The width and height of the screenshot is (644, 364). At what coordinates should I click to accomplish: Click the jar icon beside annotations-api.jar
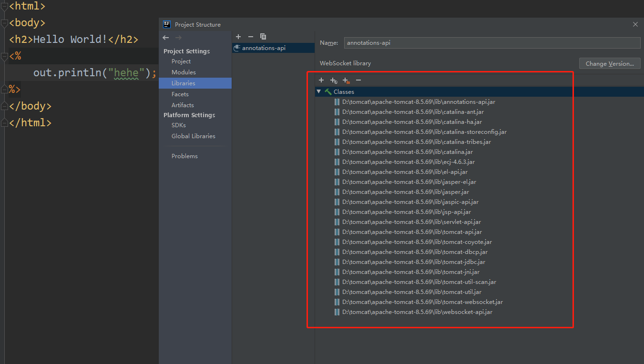pyautogui.click(x=337, y=101)
